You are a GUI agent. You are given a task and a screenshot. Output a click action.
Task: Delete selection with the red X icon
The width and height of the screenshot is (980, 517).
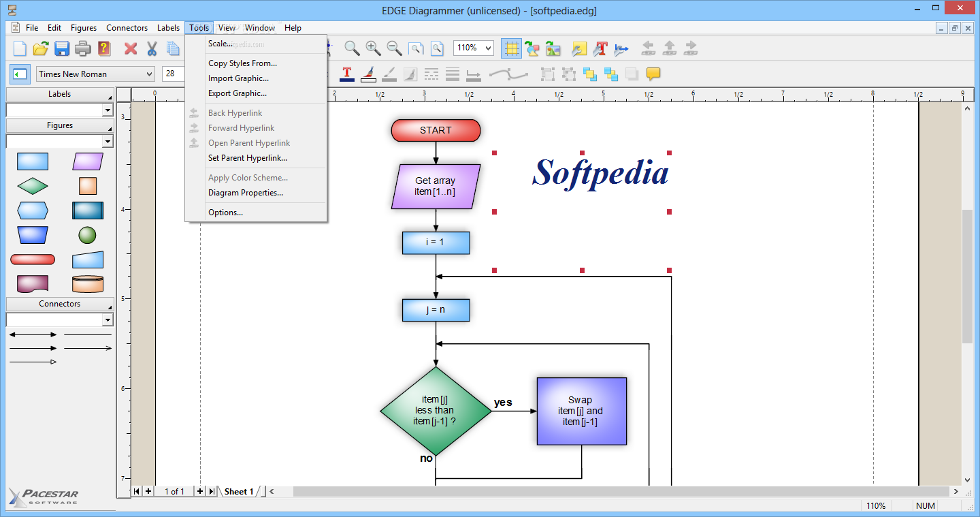[131, 48]
